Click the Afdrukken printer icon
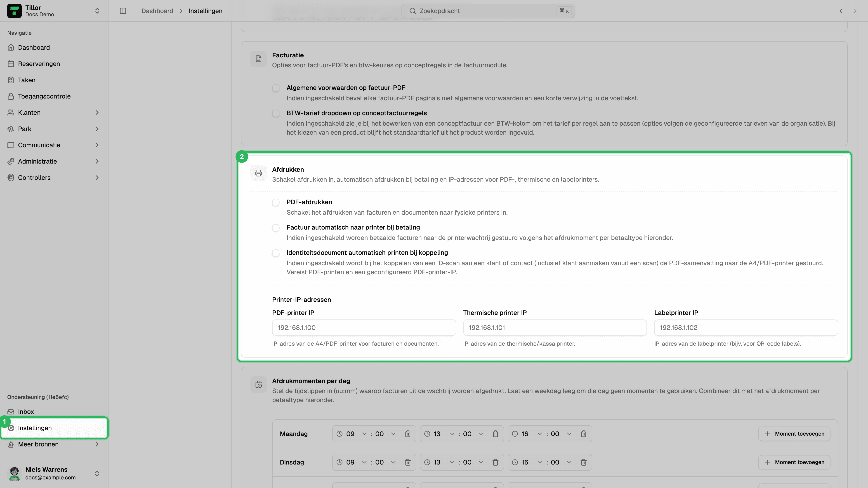The width and height of the screenshot is (868, 488). (258, 173)
